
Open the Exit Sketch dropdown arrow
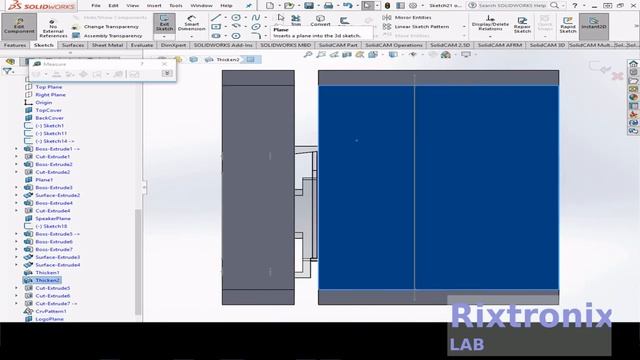pos(164,37)
